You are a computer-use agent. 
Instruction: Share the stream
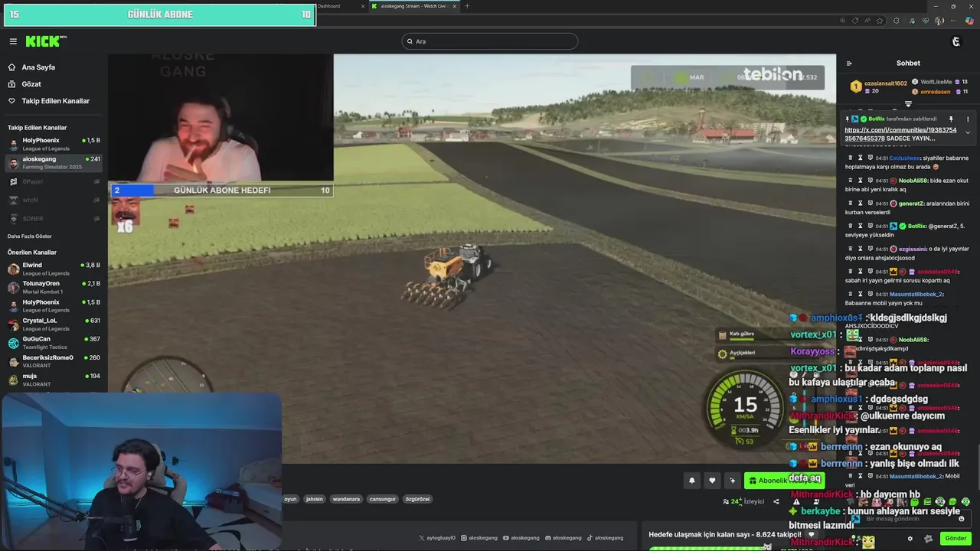click(776, 502)
